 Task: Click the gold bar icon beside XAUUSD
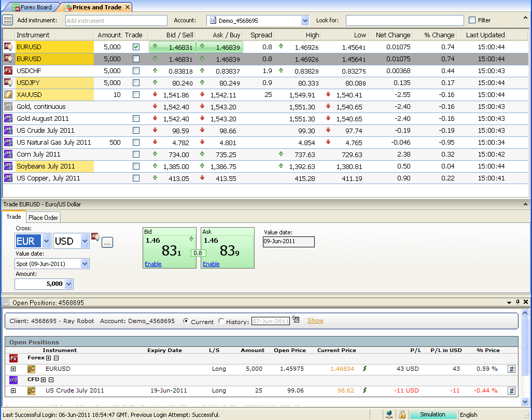[x=8, y=95]
